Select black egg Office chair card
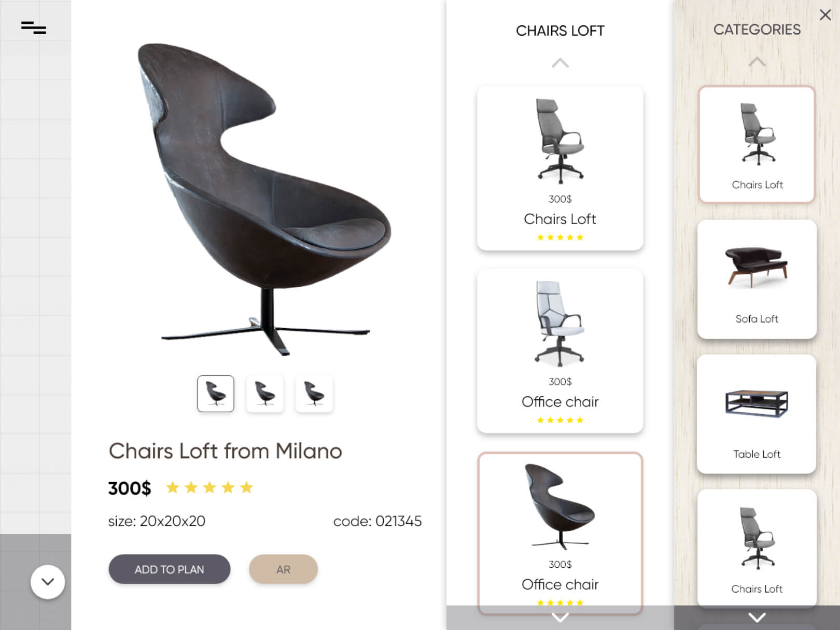Screen dimensions: 840x630 click(560, 533)
